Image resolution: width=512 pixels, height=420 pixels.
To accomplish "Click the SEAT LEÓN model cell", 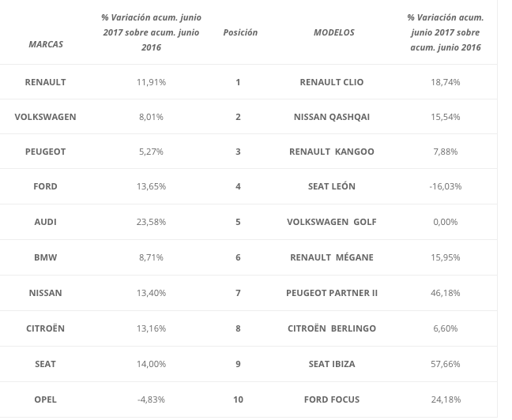I will 332,186.
